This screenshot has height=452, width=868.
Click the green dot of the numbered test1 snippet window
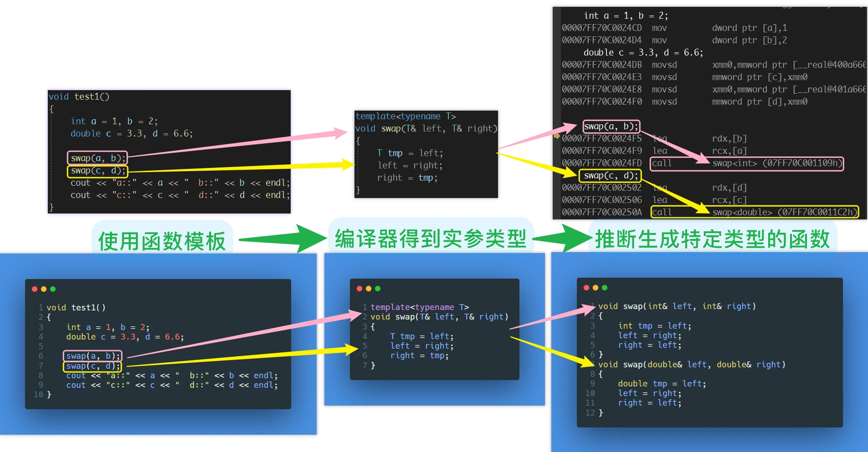click(53, 289)
